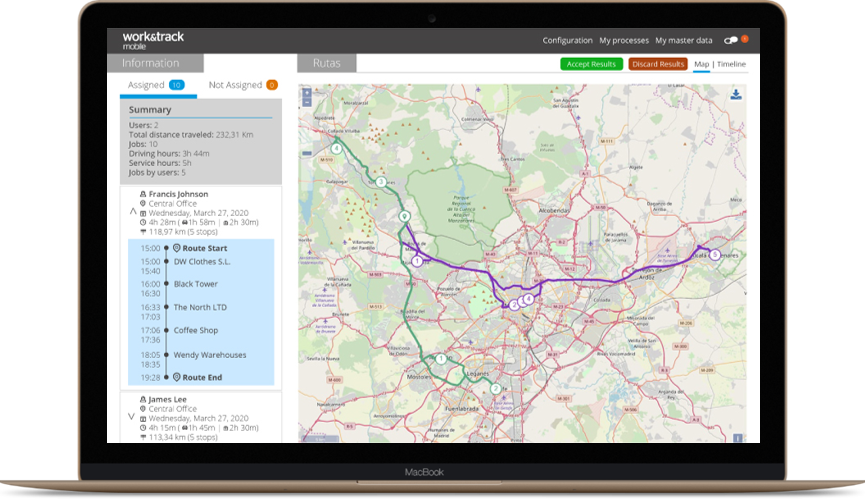Click Francis Johnson's name

pyautogui.click(x=178, y=194)
